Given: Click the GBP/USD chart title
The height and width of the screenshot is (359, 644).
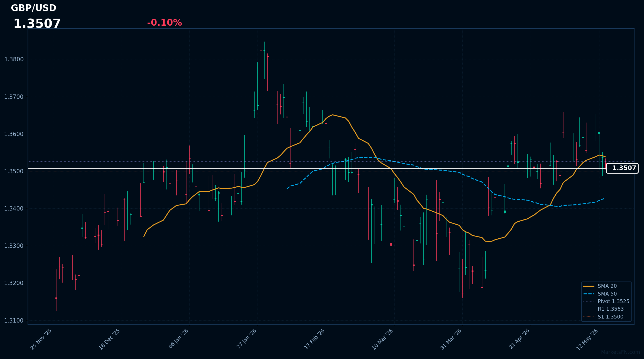Looking at the screenshot, I should click(x=34, y=8).
